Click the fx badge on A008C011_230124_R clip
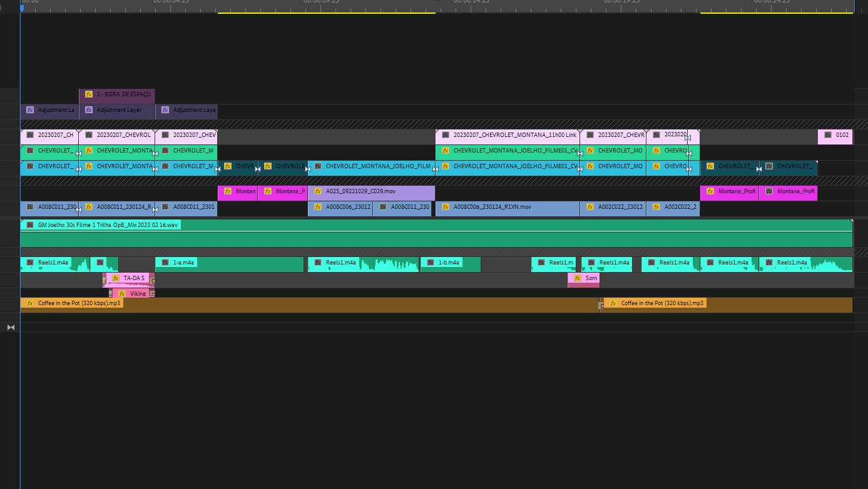Image resolution: width=868 pixels, height=489 pixels. (x=89, y=207)
